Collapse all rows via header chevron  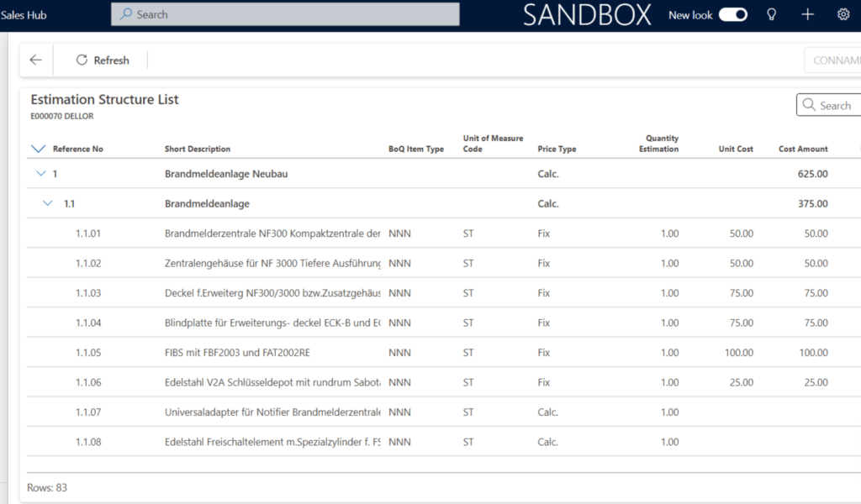pyautogui.click(x=37, y=149)
